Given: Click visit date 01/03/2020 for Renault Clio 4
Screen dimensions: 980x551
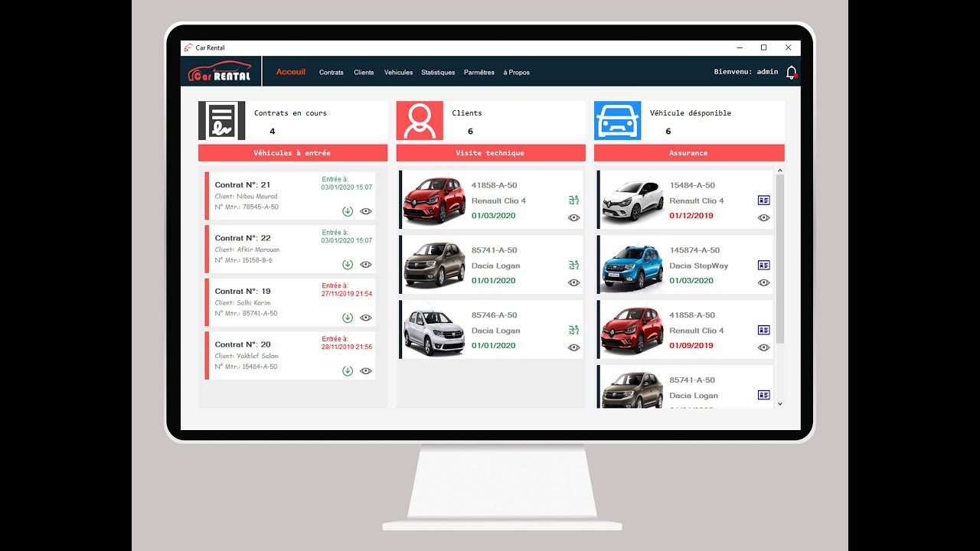Looking at the screenshot, I should (x=494, y=216).
